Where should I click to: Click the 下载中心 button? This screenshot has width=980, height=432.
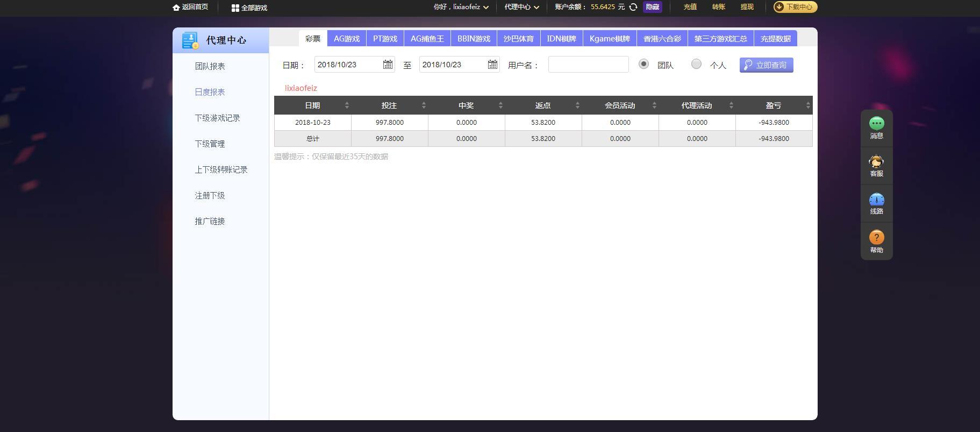[795, 7]
